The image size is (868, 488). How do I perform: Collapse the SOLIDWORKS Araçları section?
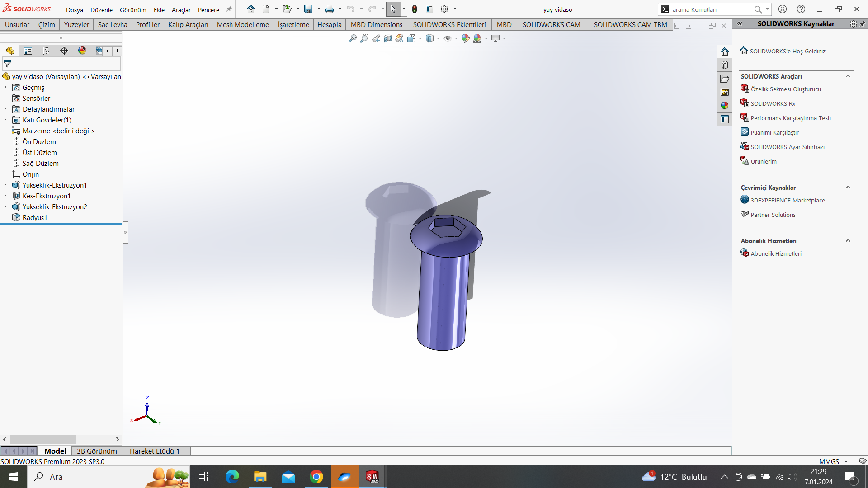click(848, 76)
